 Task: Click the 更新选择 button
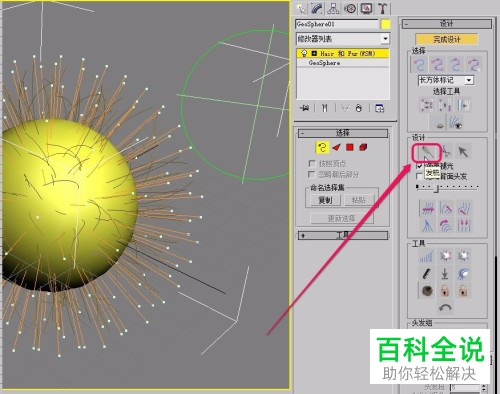(x=342, y=219)
